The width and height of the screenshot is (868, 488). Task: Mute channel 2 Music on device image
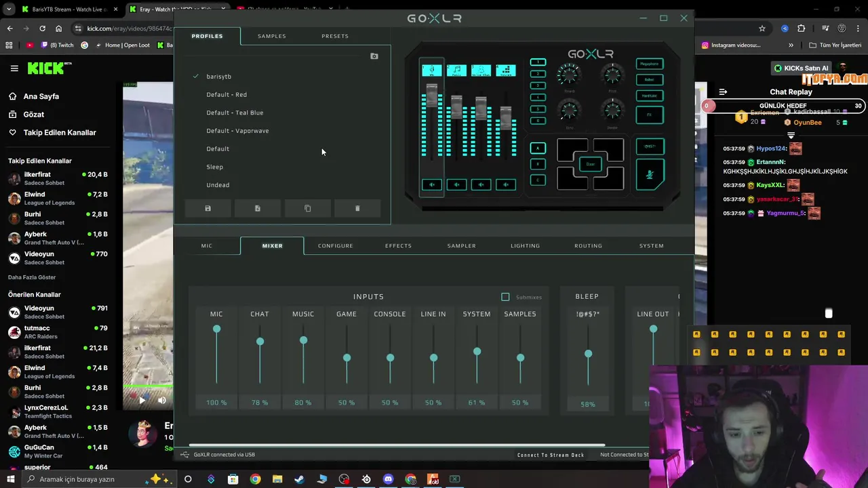click(x=456, y=184)
